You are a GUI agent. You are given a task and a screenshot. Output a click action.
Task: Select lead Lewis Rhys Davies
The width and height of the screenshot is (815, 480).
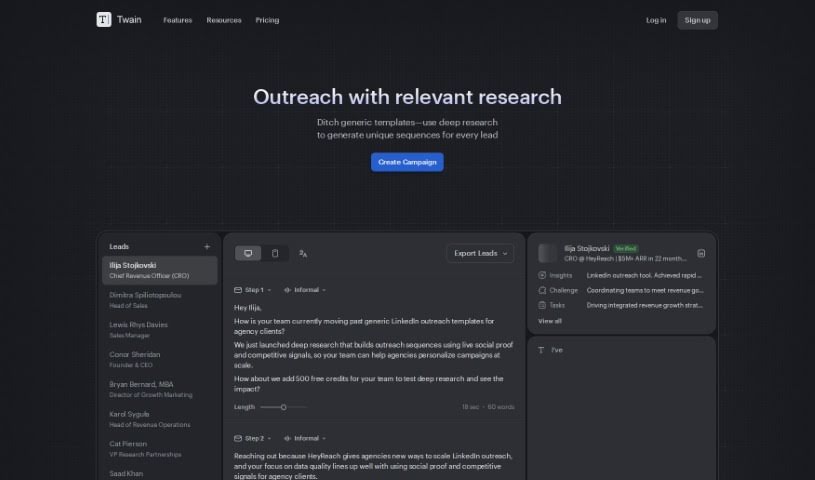point(160,330)
